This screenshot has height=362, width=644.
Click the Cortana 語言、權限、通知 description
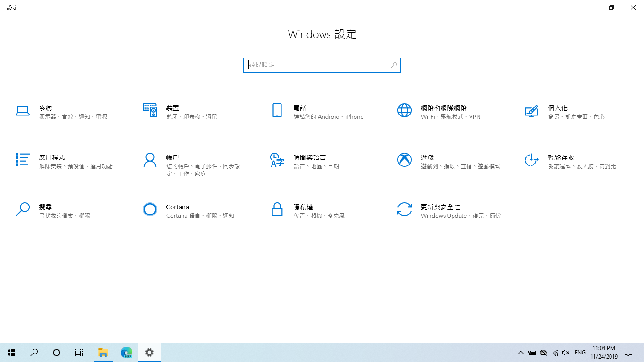[x=200, y=216]
